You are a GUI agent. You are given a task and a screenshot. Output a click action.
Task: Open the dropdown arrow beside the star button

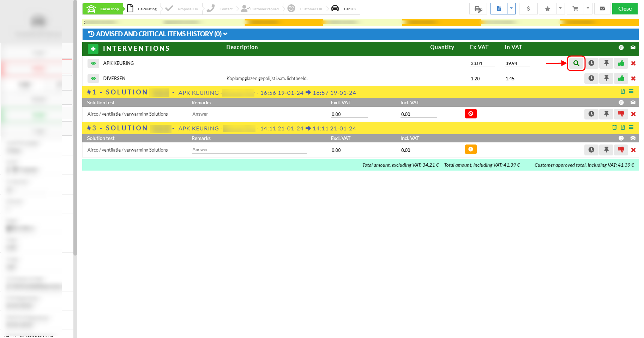(x=560, y=8)
